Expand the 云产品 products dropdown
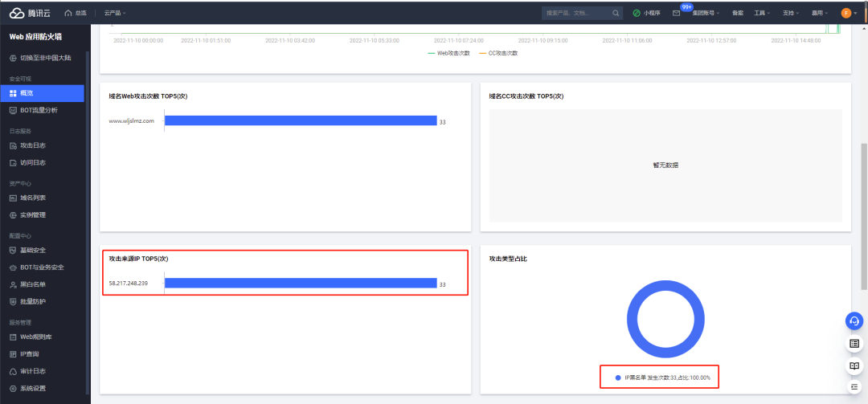 pyautogui.click(x=115, y=13)
